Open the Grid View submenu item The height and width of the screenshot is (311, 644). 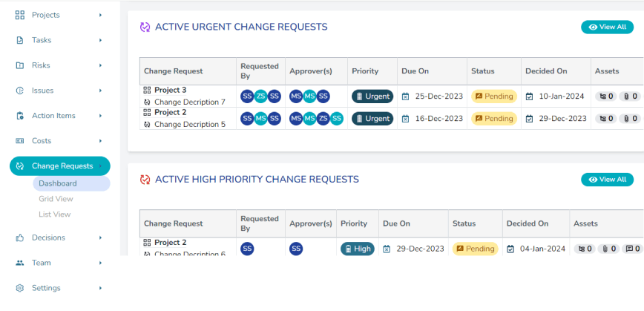click(56, 199)
